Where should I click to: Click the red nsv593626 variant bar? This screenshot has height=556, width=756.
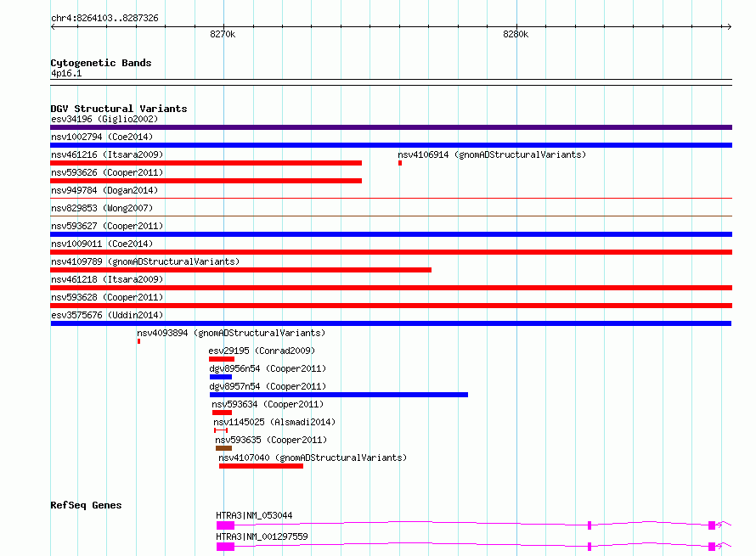[x=206, y=181]
